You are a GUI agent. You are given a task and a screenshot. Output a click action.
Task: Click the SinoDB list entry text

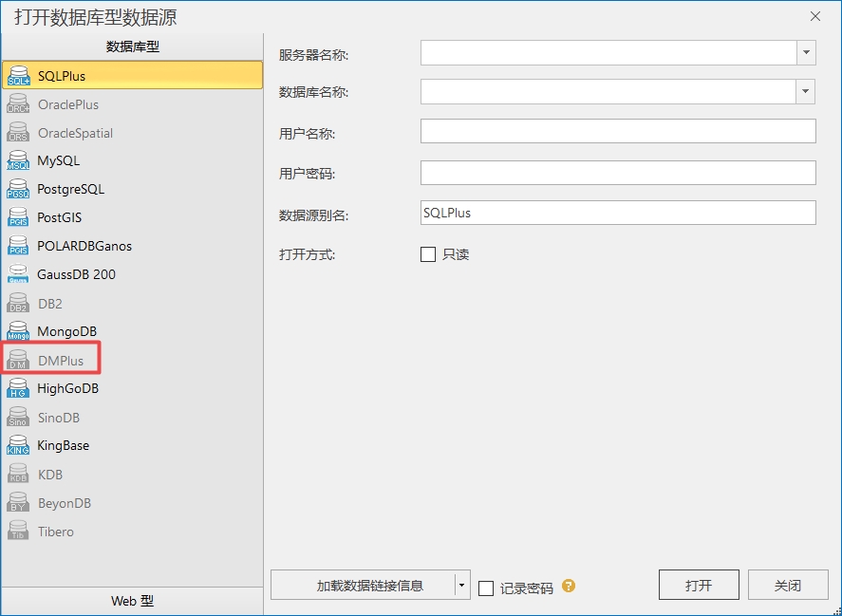59,418
